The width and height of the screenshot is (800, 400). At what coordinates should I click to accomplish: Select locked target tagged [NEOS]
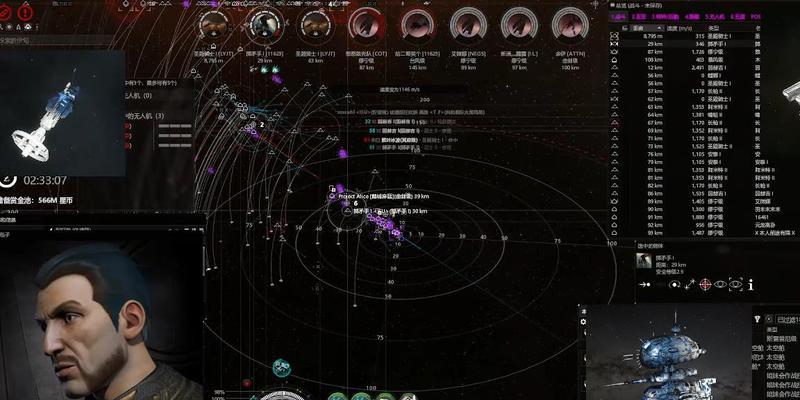(468, 24)
